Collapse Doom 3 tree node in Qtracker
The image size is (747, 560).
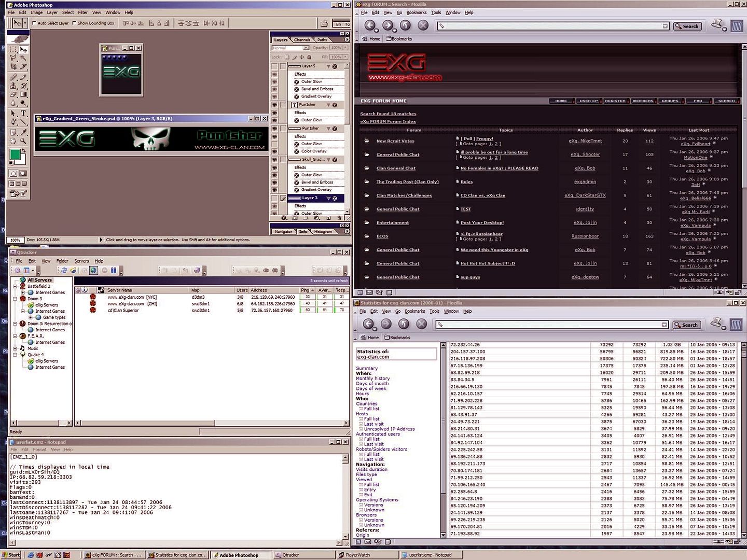(16, 299)
